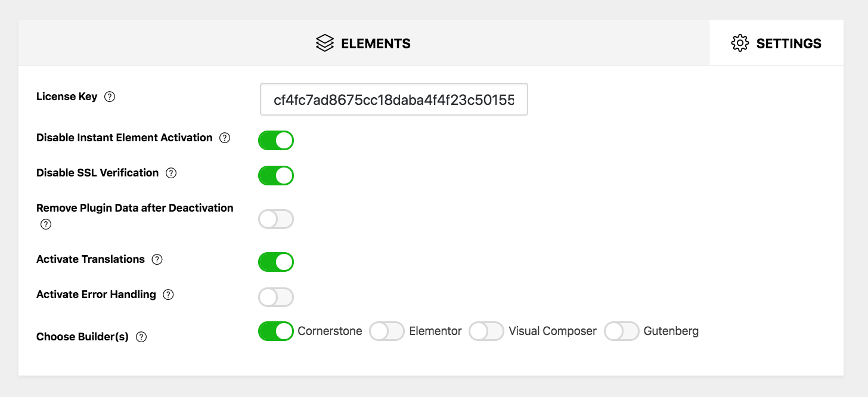Switch off Activate Translations toggle
Viewport: 868px width, 397px height.
[276, 262]
